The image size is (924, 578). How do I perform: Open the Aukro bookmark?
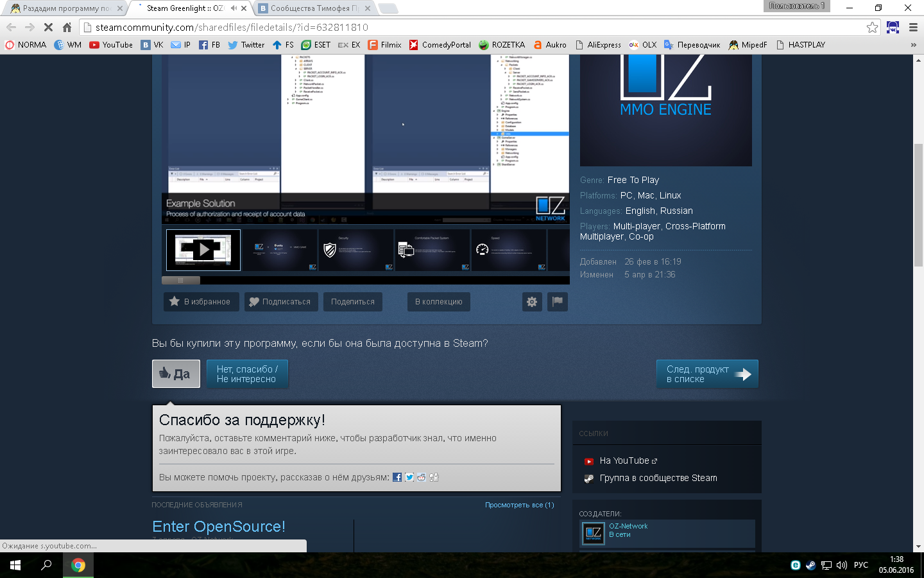[x=550, y=45]
